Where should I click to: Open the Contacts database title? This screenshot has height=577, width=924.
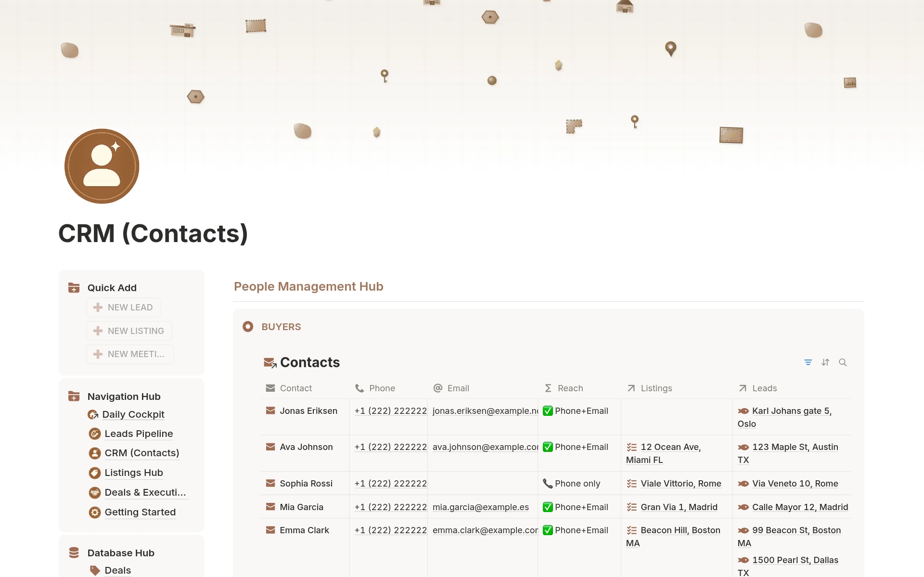coord(310,362)
